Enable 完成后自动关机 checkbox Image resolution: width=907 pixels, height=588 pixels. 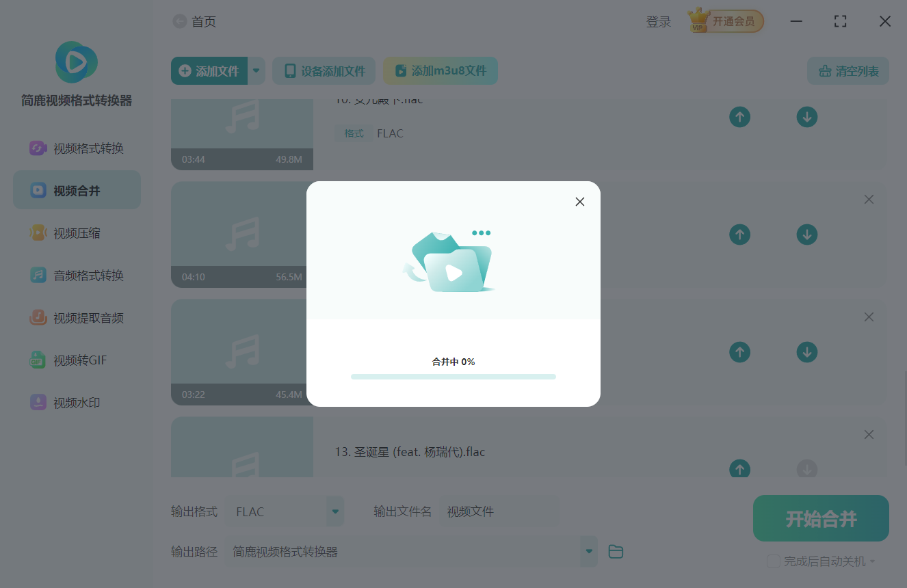[774, 561]
